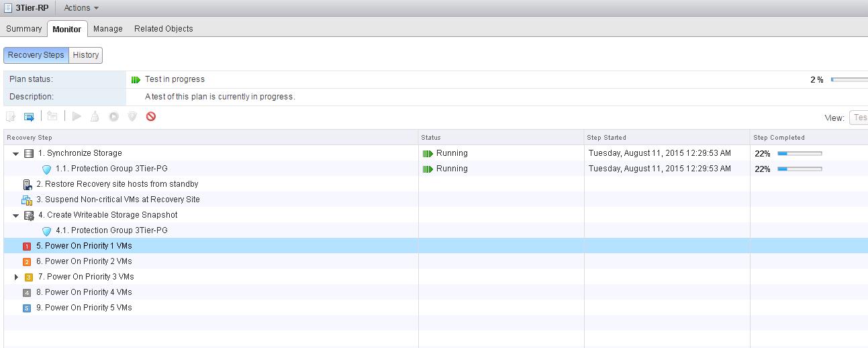Screen dimensions: 868x348
Task: Click the red Cancel plan icon
Action: point(151,116)
